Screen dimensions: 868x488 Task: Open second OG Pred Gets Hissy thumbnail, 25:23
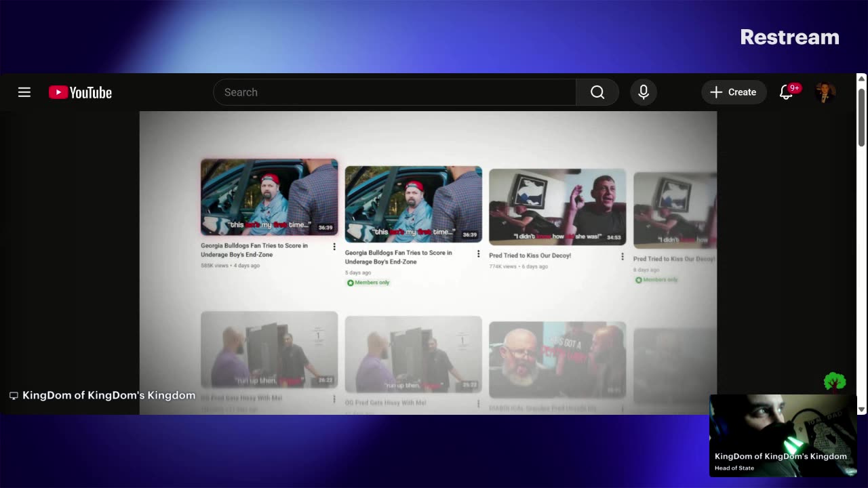pos(414,354)
